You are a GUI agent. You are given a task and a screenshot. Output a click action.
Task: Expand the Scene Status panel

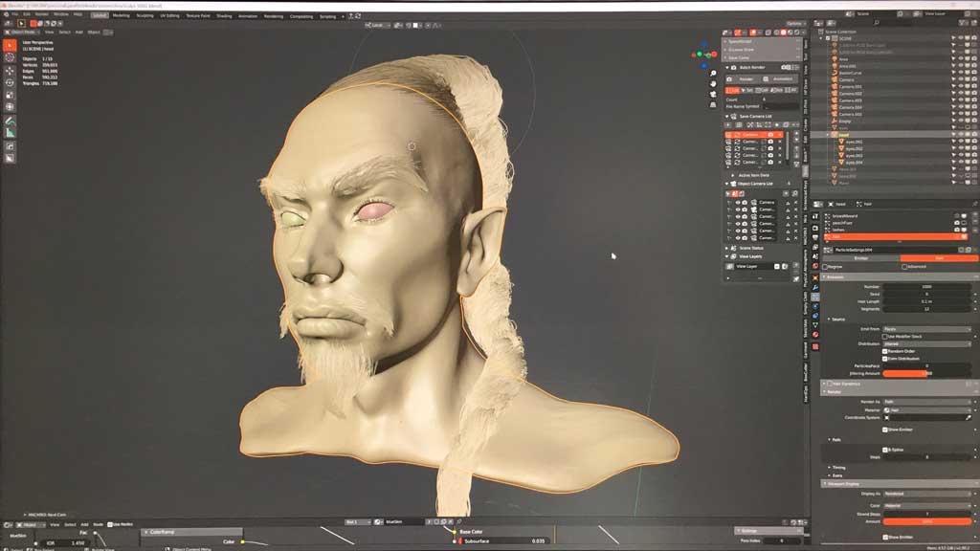point(727,248)
